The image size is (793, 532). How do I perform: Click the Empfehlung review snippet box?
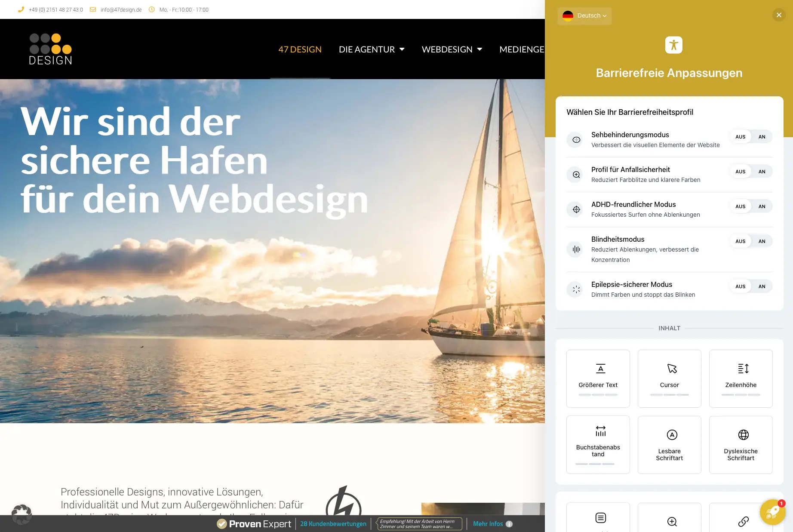(x=419, y=524)
